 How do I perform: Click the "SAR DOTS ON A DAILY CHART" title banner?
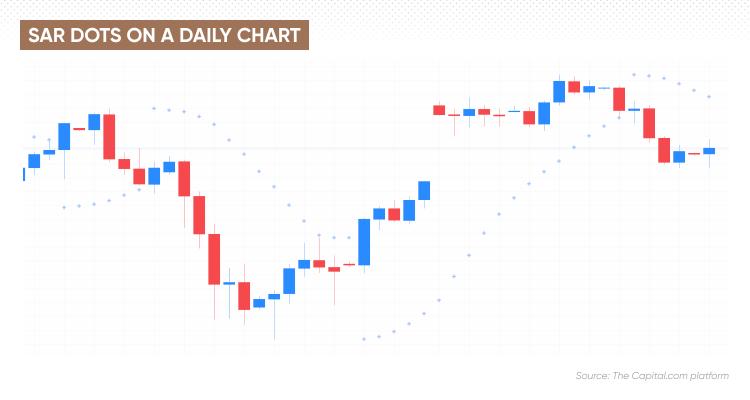165,34
